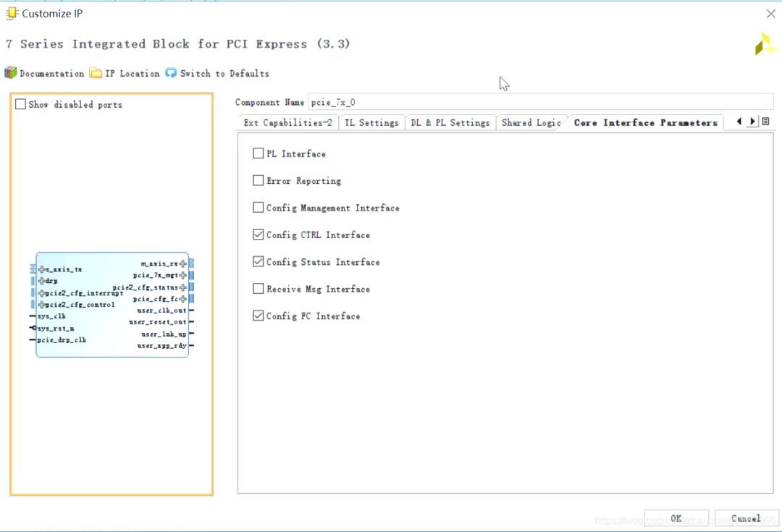Click the Component Name input field
The width and height of the screenshot is (782, 532).
(536, 103)
